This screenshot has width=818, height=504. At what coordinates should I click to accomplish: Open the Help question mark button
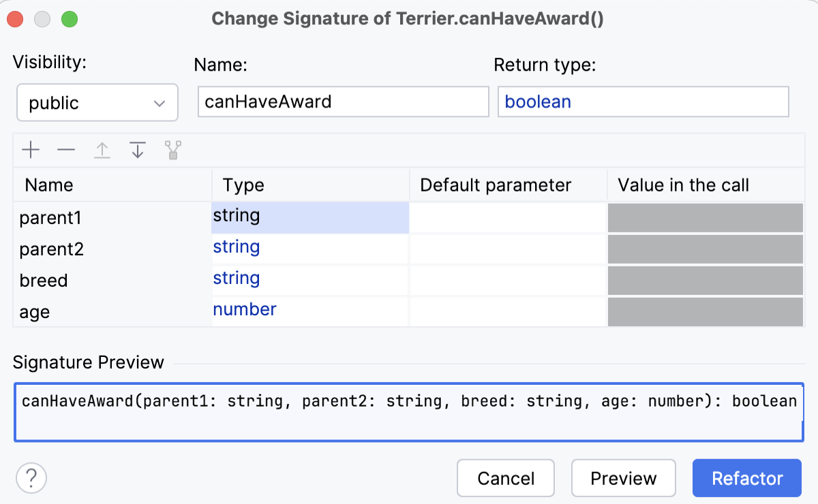(31, 478)
